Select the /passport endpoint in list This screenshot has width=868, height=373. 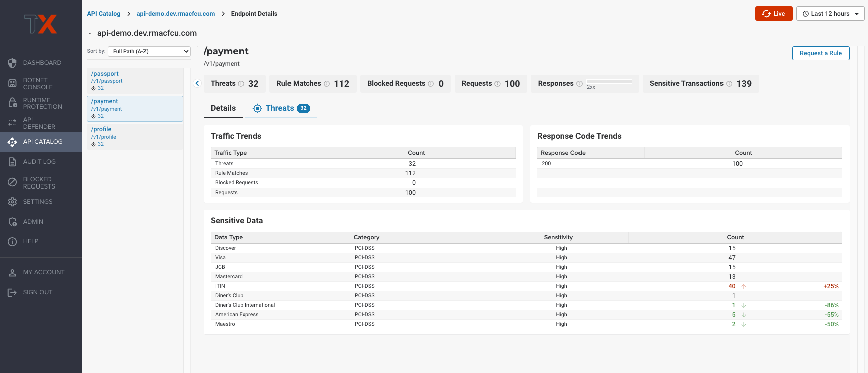click(134, 80)
